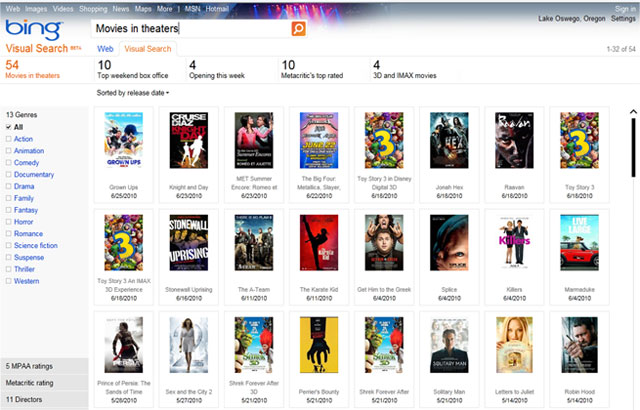This screenshot has width=640, height=410.
Task: Open The Big Four Metallica Slayer poster
Action: coord(319,140)
